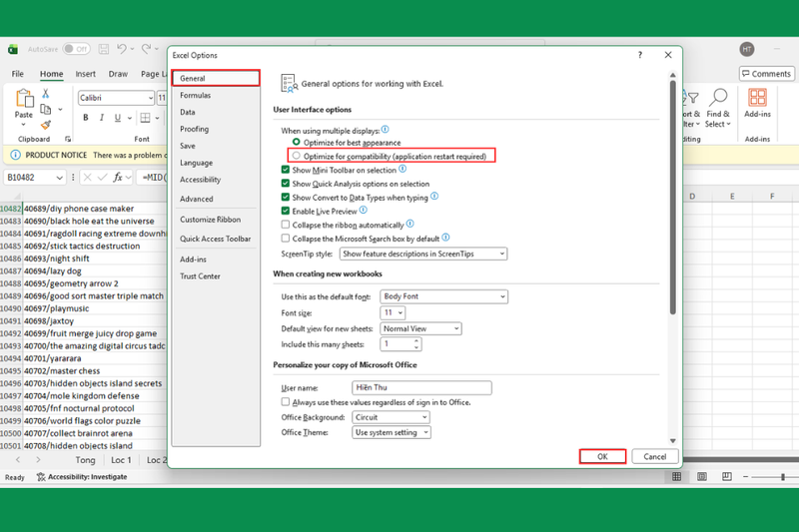This screenshot has width=799, height=532.
Task: Click the formula bar confirm checkmark
Action: [x=103, y=177]
